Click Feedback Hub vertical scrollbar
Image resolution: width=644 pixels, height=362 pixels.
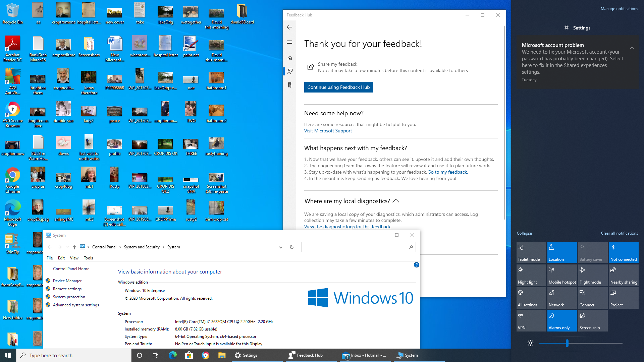click(504, 122)
